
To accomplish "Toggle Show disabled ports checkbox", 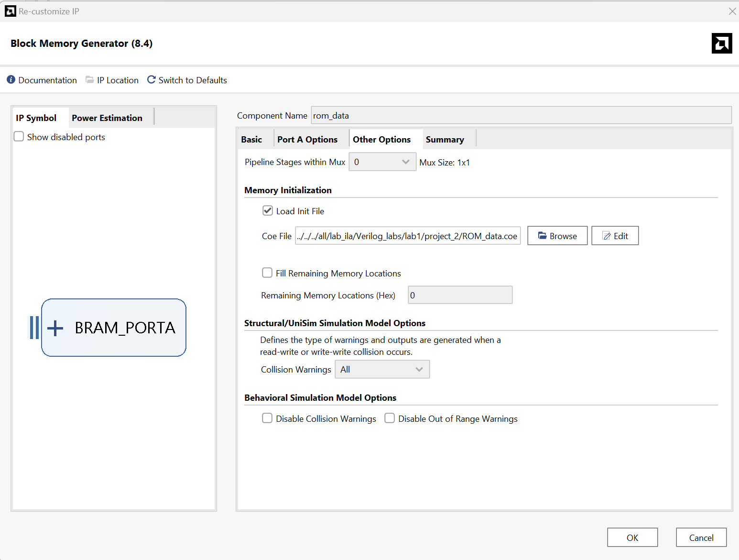I will click(19, 137).
